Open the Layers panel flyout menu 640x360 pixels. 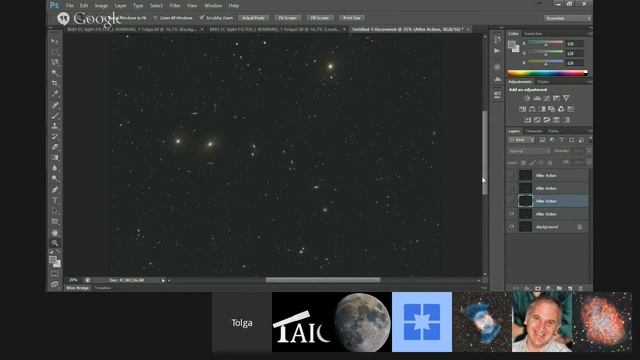(x=589, y=131)
